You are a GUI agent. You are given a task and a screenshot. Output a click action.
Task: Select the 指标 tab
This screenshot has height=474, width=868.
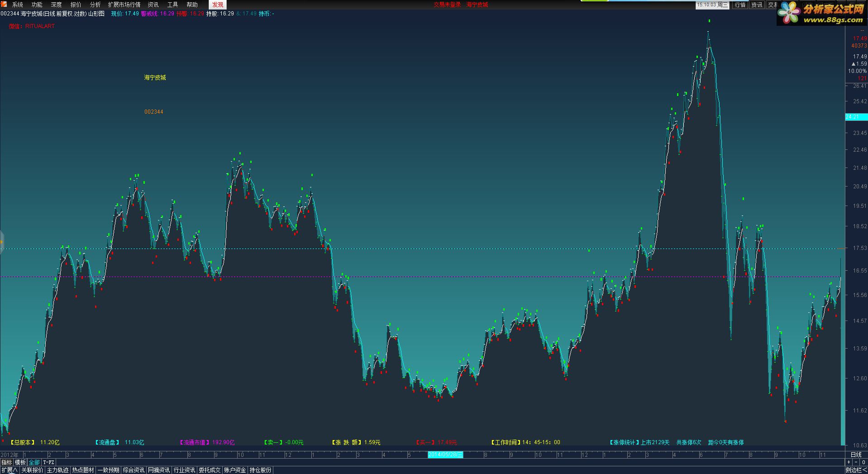[7, 462]
